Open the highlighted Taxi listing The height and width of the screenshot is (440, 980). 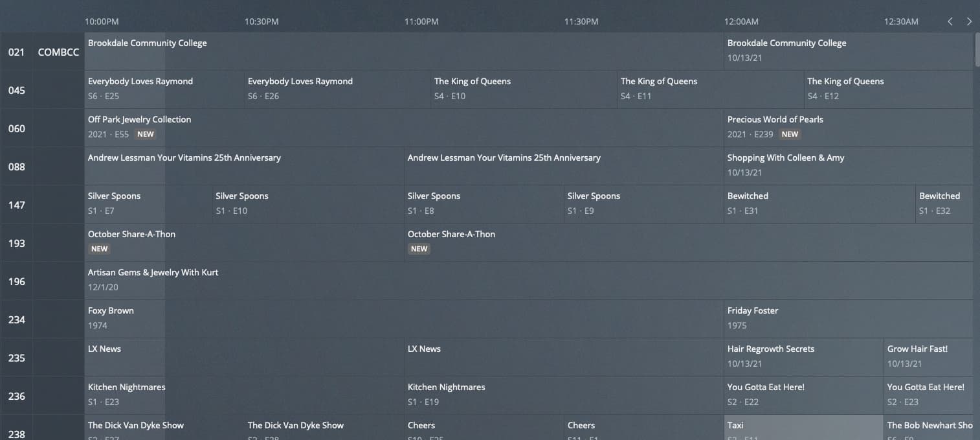click(804, 428)
